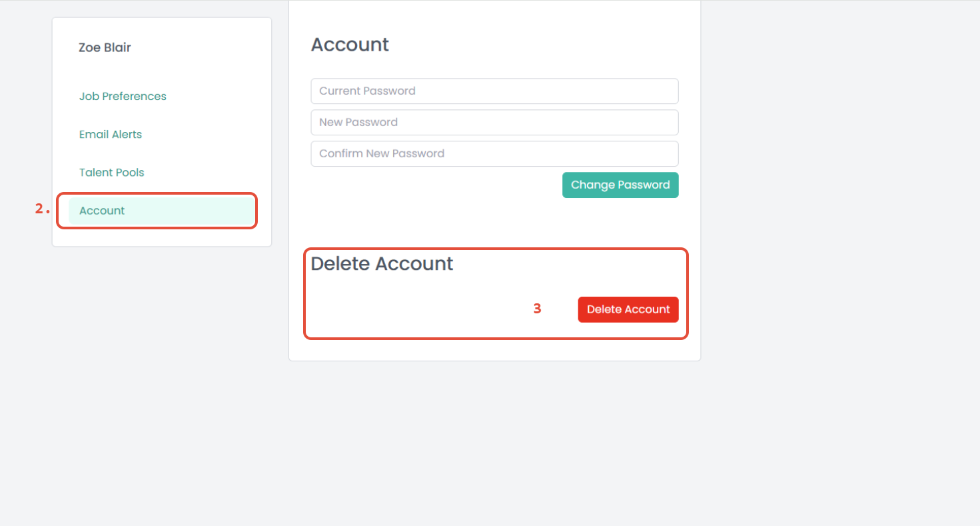Open Talent Pools from sidebar
The height and width of the screenshot is (526, 980).
[111, 173]
